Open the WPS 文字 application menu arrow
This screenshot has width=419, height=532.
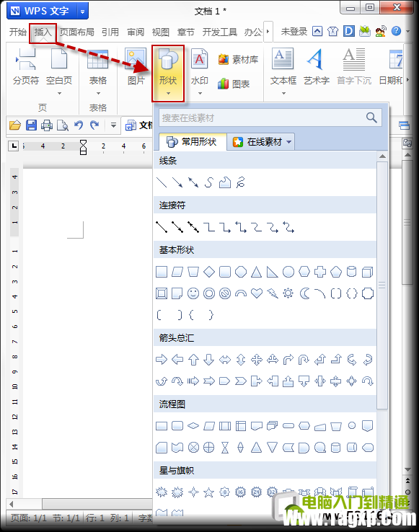click(x=82, y=12)
